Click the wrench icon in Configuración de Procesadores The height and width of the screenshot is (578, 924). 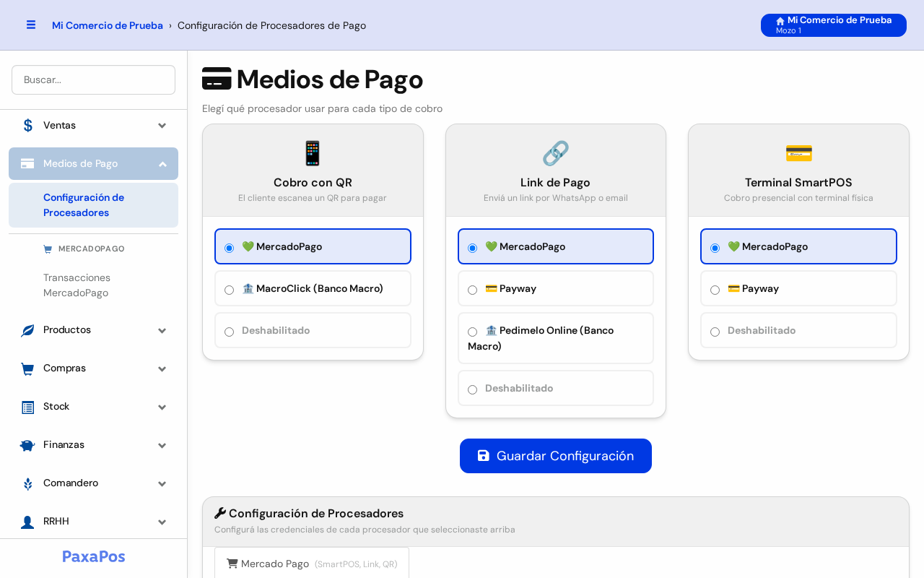click(220, 513)
